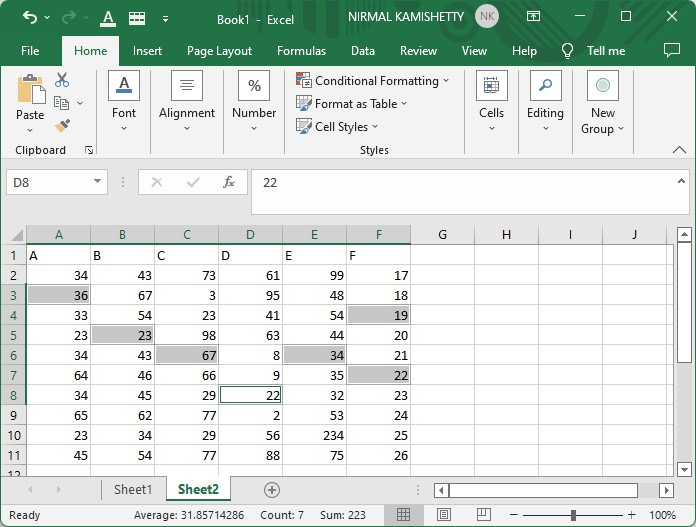The image size is (696, 527).
Task: Open the Font group dropdown
Action: pos(124,103)
